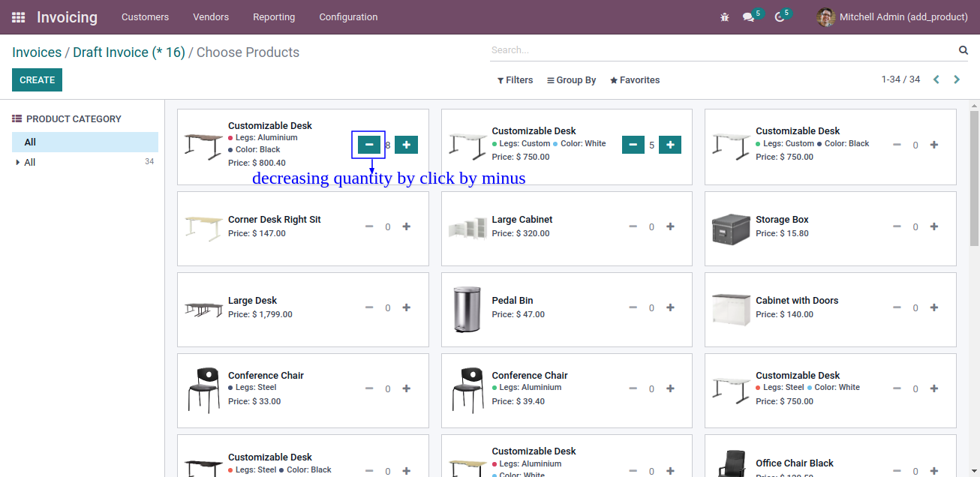Click Cabinet with Doors product name
Viewport: 980px width, 477px height.
[x=797, y=301]
